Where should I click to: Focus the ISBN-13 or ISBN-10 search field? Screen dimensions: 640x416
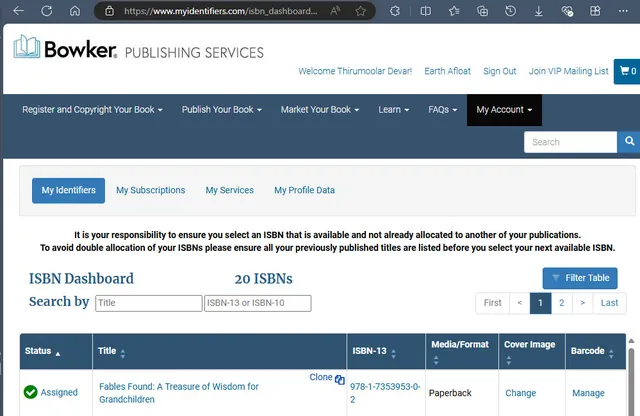(258, 303)
